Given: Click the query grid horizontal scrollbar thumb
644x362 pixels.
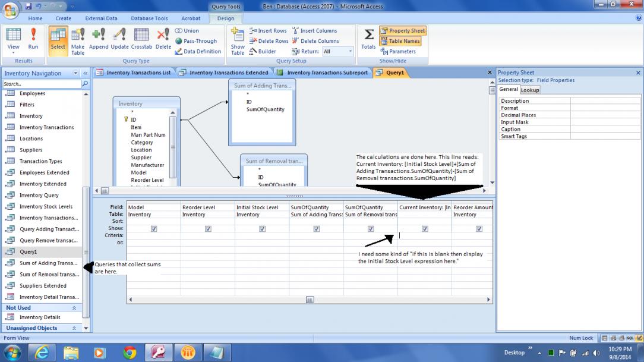Looking at the screenshot, I should (x=310, y=300).
